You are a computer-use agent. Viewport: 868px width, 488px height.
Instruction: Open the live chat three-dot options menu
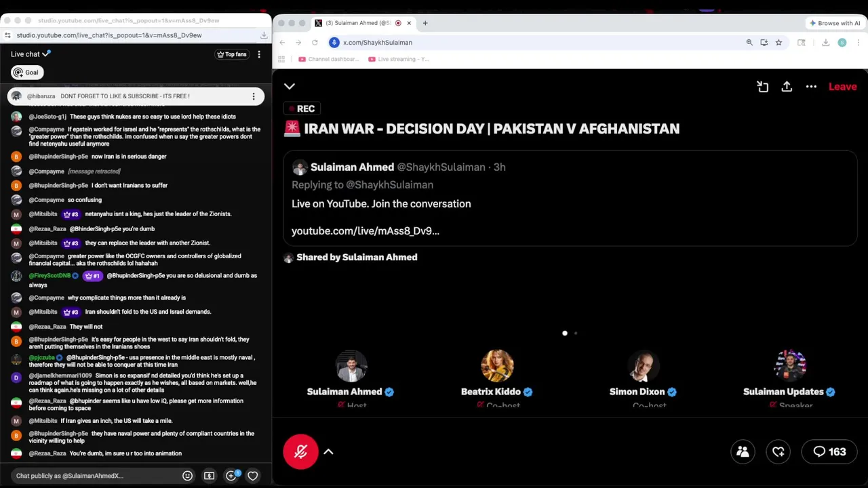259,54
